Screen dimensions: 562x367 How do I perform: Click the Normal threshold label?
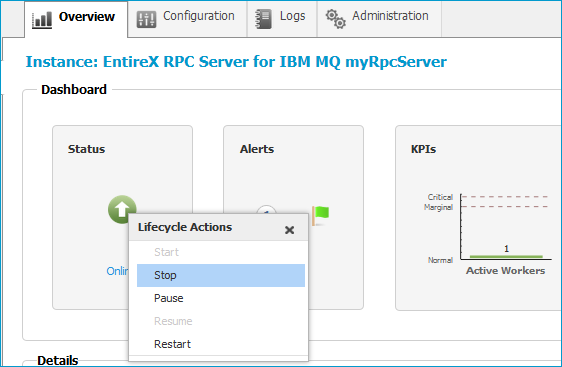pos(440,260)
